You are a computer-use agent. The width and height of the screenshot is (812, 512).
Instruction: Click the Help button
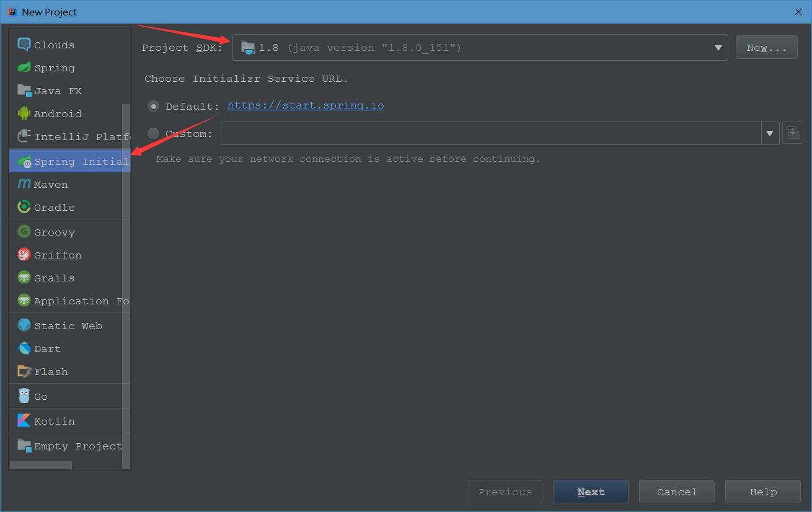click(x=763, y=492)
